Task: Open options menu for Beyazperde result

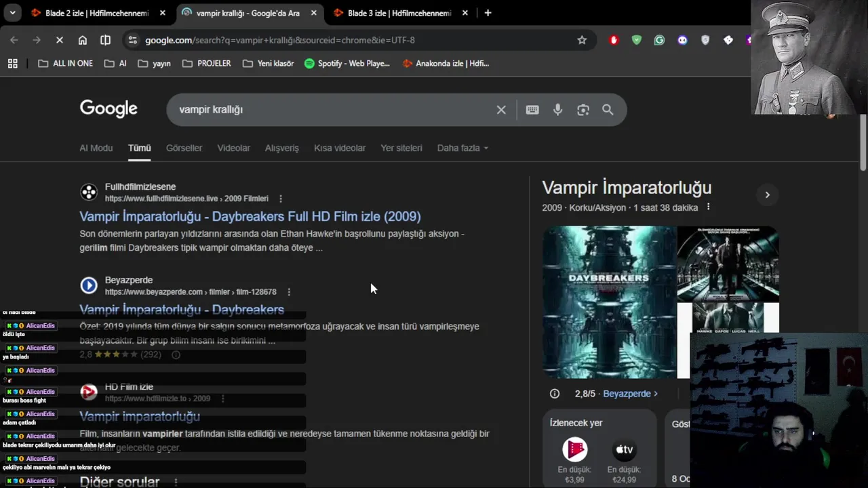Action: point(289,292)
